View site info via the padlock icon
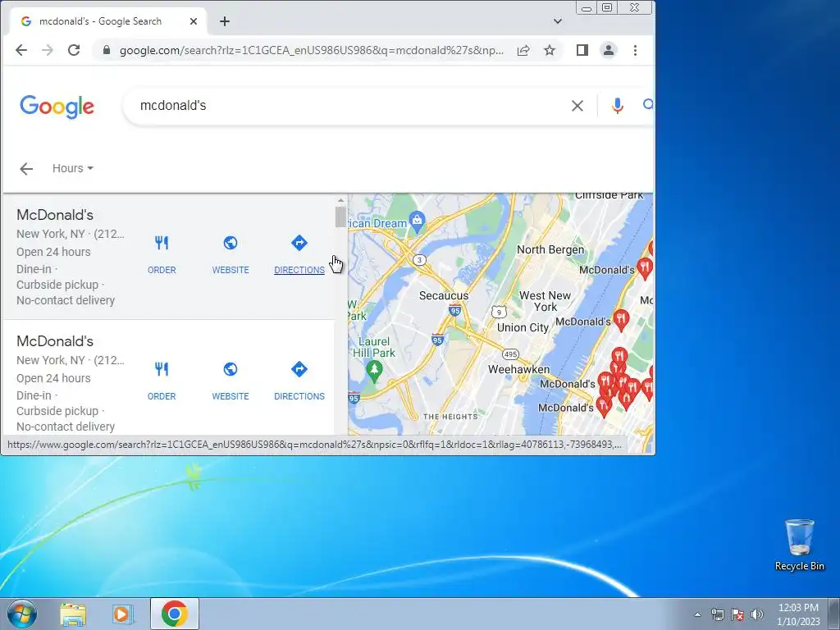This screenshot has width=840, height=630. (x=107, y=50)
